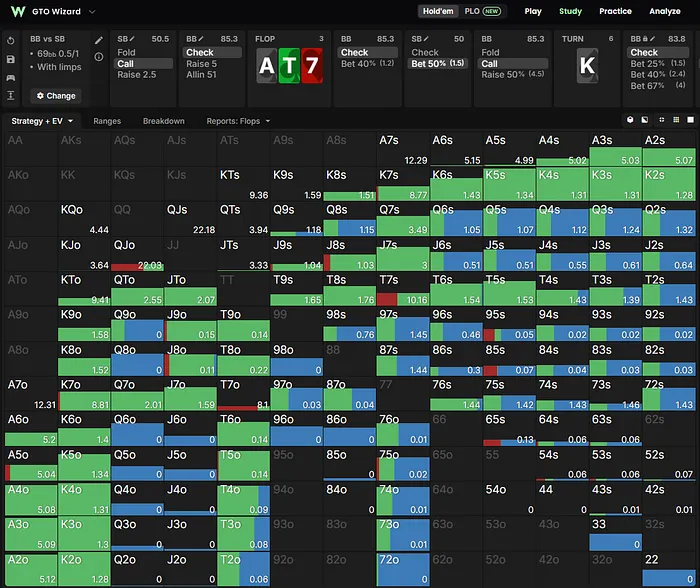
Task: Select turn Bet 67% action
Action: (658, 86)
